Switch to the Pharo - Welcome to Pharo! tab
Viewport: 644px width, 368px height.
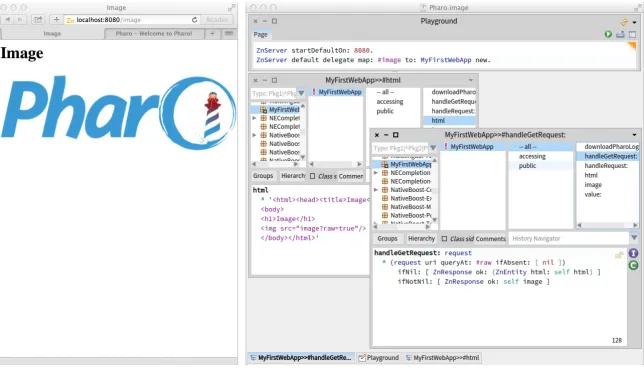(x=154, y=34)
